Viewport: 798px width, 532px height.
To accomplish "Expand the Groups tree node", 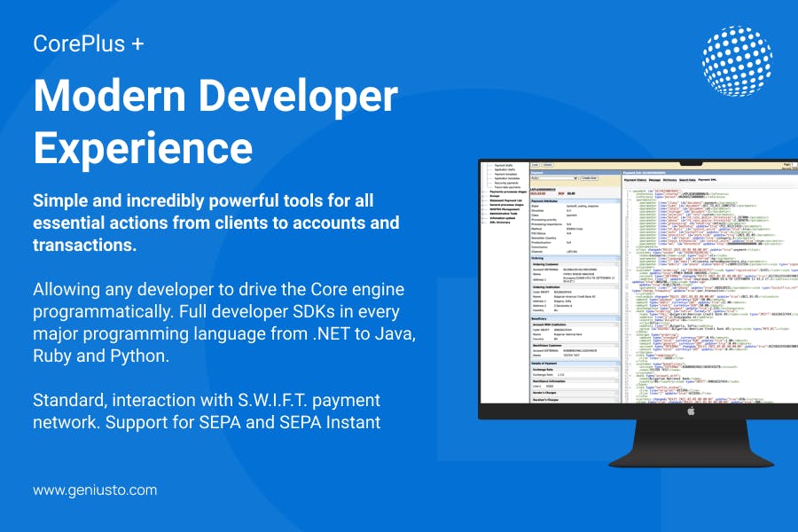I will coord(495,196).
